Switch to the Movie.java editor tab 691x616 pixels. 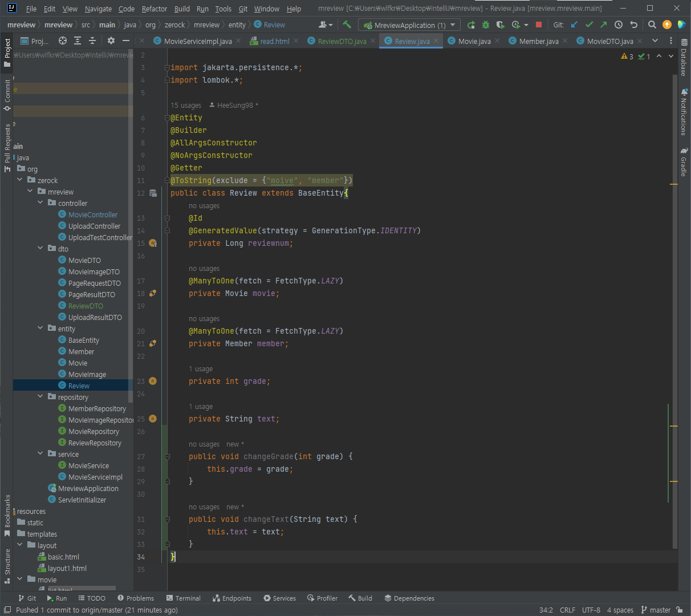[474, 41]
